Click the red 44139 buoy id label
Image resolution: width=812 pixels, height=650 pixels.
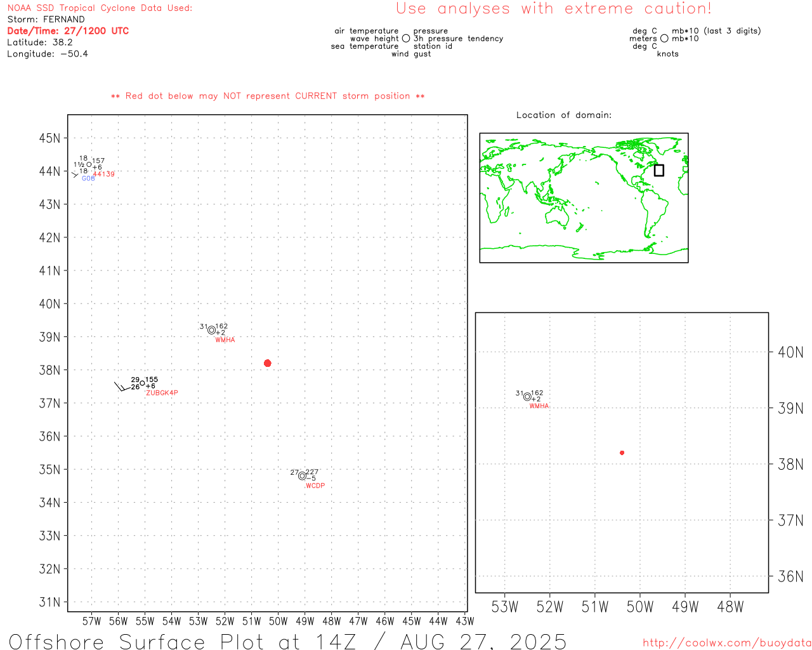click(x=104, y=175)
